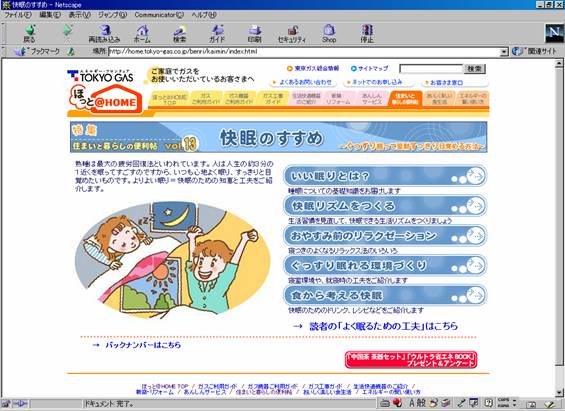Open the File (ファイル) menu

pos(18,15)
